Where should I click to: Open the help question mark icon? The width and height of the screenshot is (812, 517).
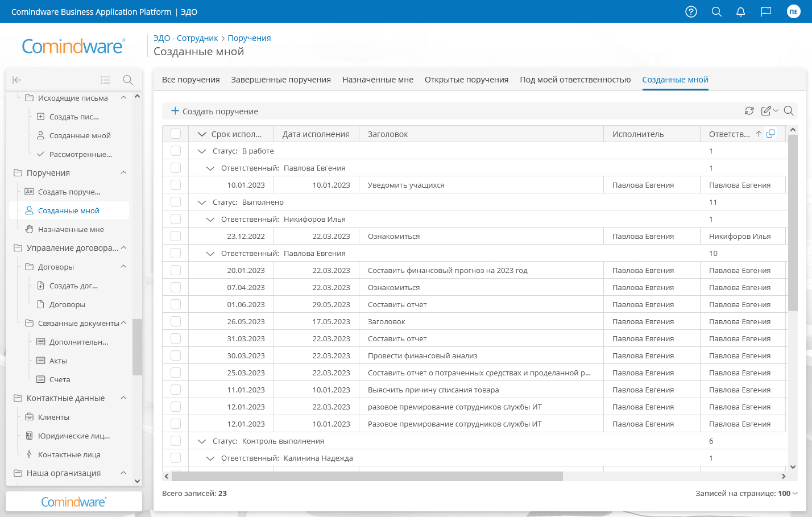click(x=691, y=11)
